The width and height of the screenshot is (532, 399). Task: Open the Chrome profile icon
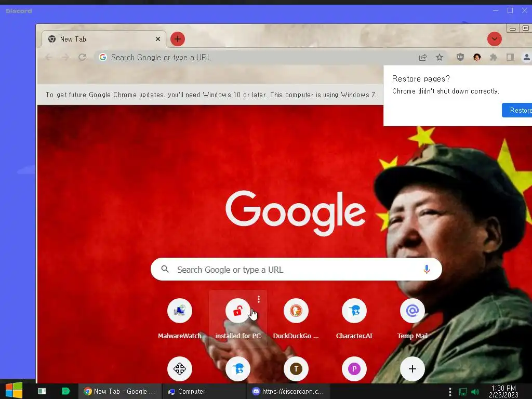click(x=527, y=57)
